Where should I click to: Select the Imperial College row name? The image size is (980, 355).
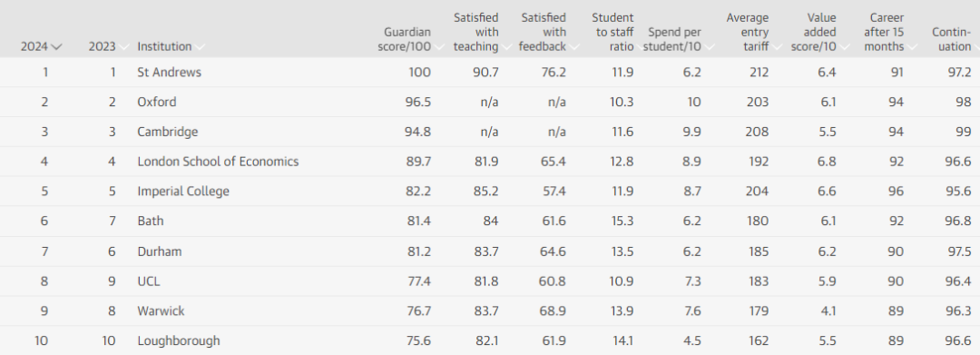point(183,192)
